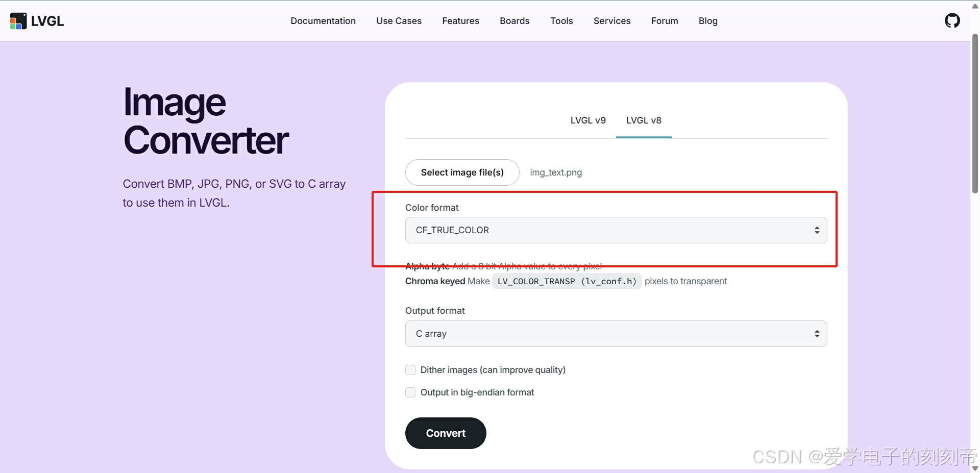Click the img_text.png file name
The height and width of the screenshot is (473, 980).
556,172
